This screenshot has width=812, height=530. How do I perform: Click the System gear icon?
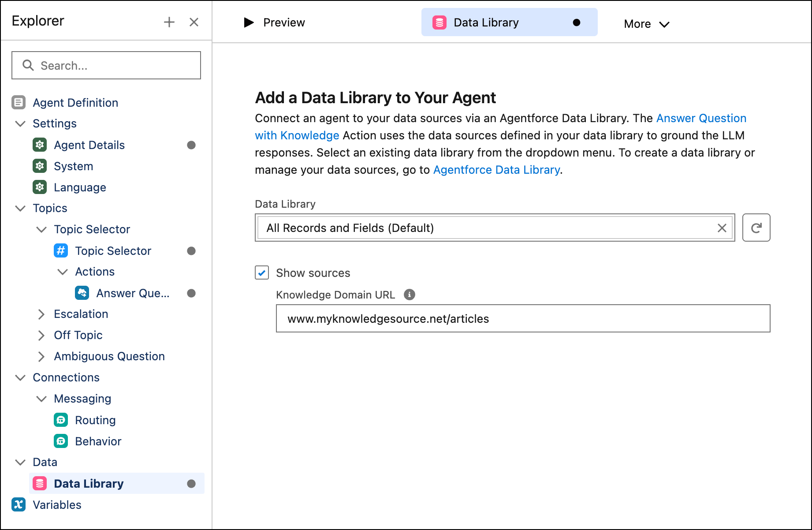(40, 166)
